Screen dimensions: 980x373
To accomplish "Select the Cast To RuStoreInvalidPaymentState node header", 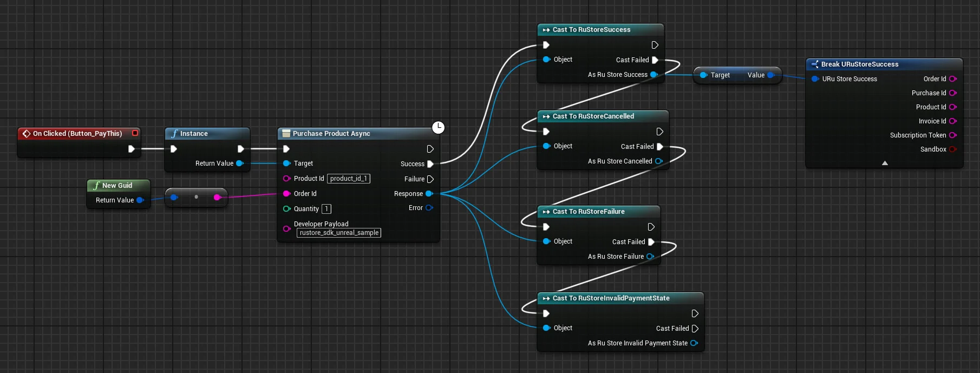I will pyautogui.click(x=611, y=298).
